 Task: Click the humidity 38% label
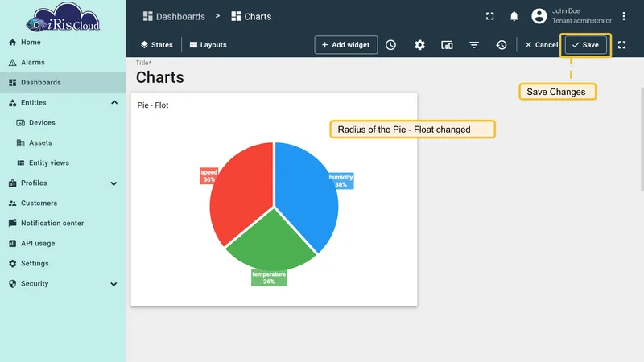(x=341, y=180)
